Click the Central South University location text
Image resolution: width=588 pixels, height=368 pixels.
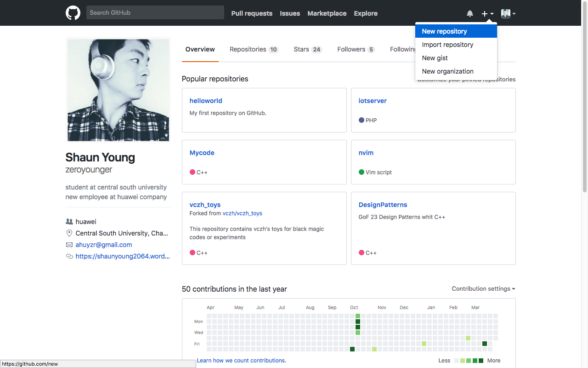pos(122,233)
